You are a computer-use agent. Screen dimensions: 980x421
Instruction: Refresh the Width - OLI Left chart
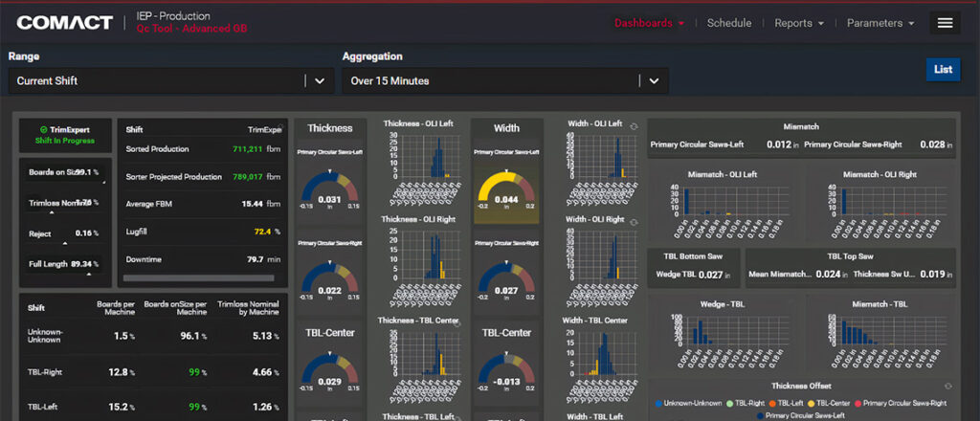click(x=635, y=125)
